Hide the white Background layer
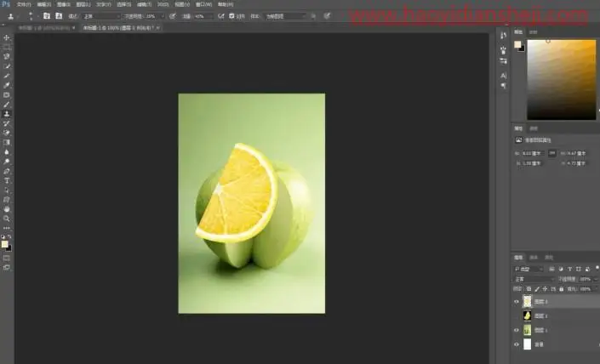Screen dimensions: 600x364 pyautogui.click(x=517, y=344)
